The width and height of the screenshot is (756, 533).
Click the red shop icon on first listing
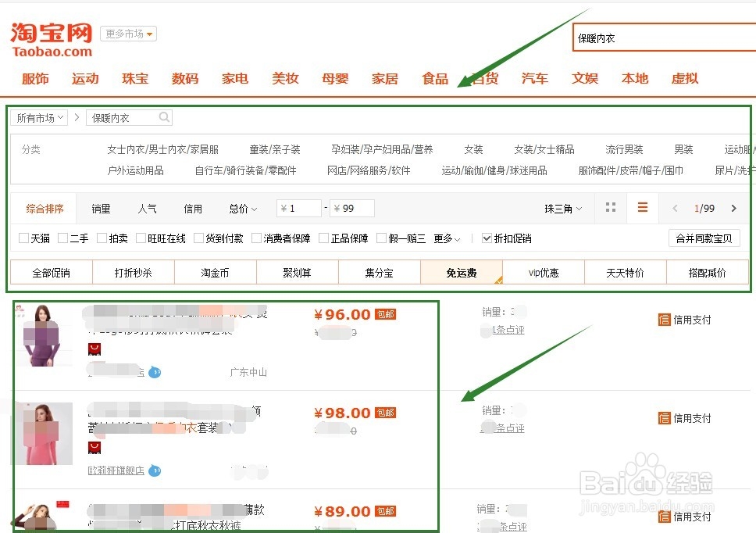click(x=94, y=349)
